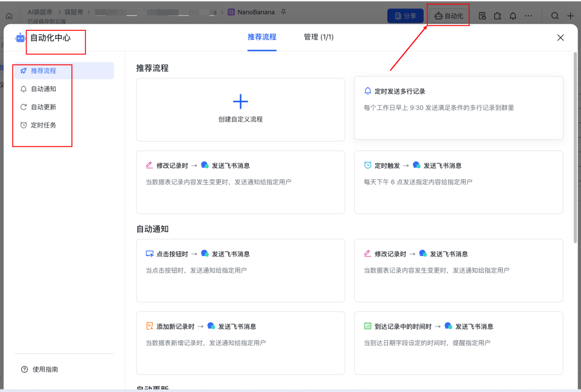
Task: Open the more options ellipsis menu
Action: pos(528,15)
